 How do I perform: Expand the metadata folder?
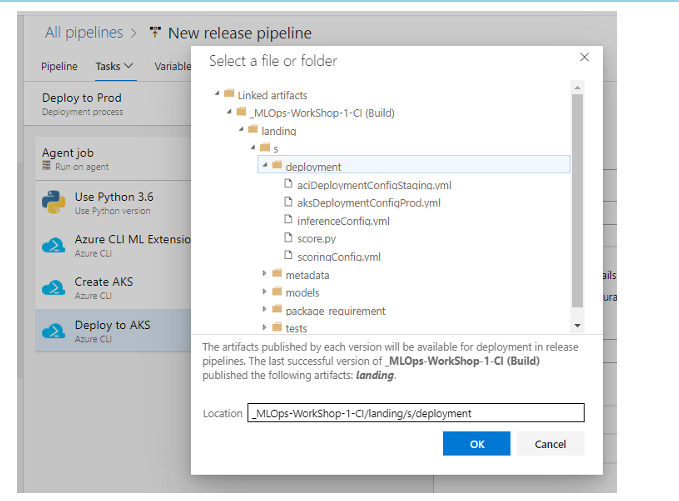(x=264, y=274)
